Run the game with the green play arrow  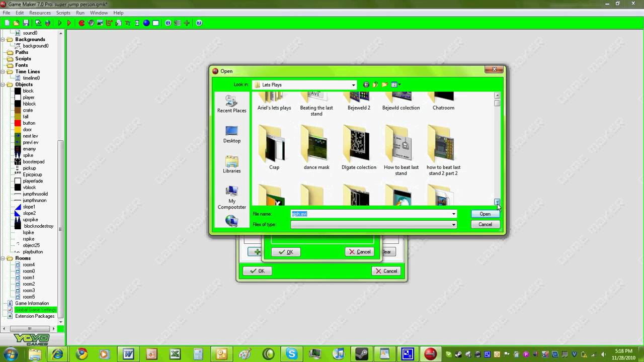click(60, 23)
